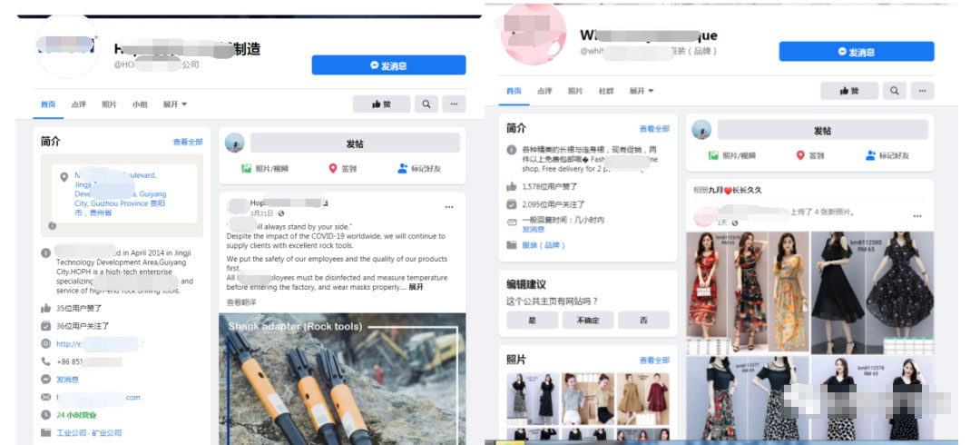Click the phone number starting +86 851
The height and width of the screenshot is (445, 980).
[x=89, y=361]
